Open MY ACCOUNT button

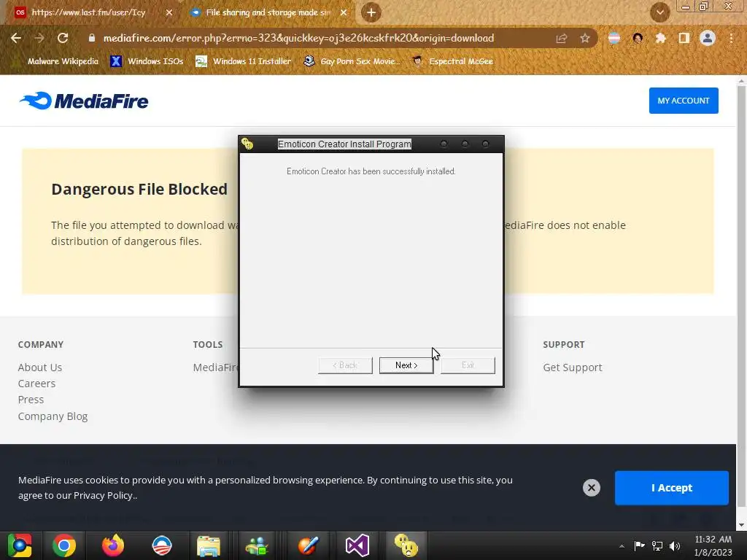[x=683, y=101]
